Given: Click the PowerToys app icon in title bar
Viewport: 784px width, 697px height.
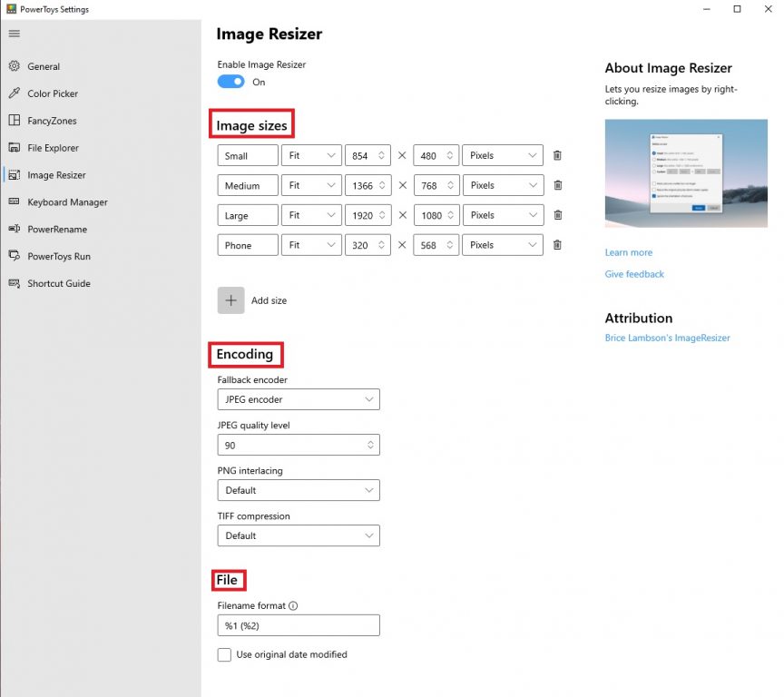Looking at the screenshot, I should [11, 8].
